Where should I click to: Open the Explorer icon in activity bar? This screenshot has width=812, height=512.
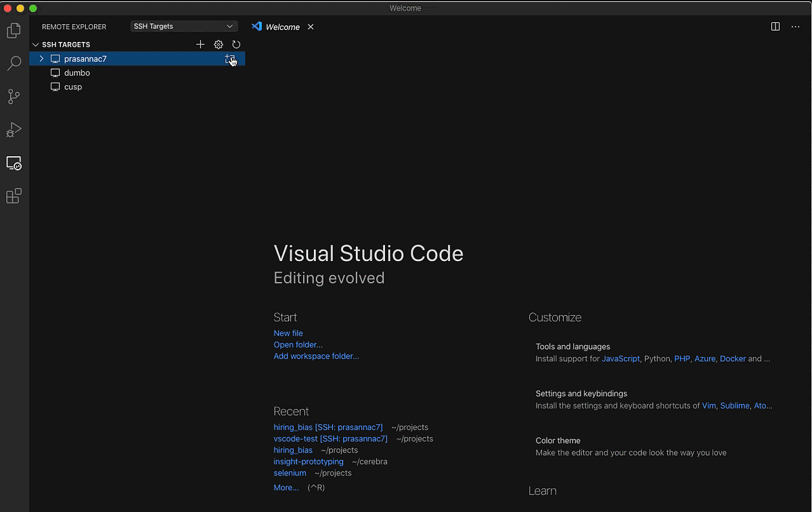(x=14, y=30)
